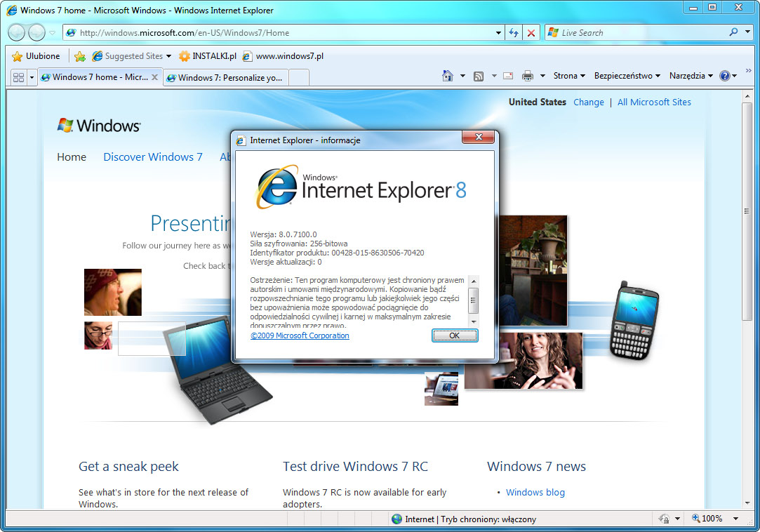Screen dimensions: 760x532
Task: Click the Internet Explorer title bar icon
Action: coord(12,11)
